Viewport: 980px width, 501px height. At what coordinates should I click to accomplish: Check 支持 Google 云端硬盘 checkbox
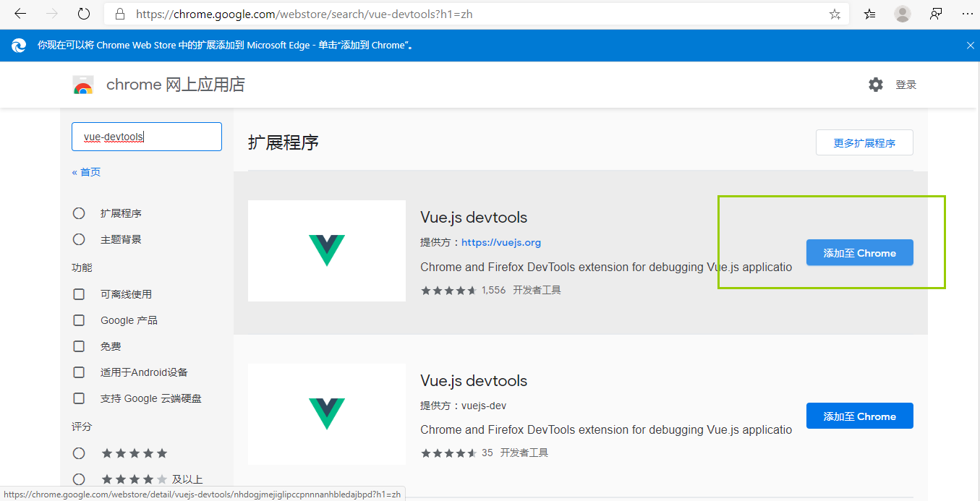[79, 398]
